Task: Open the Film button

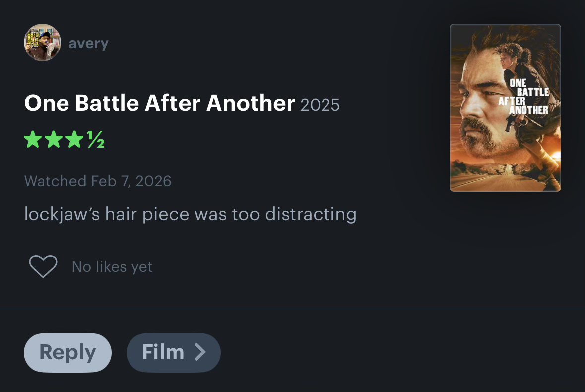Action: 174,352
